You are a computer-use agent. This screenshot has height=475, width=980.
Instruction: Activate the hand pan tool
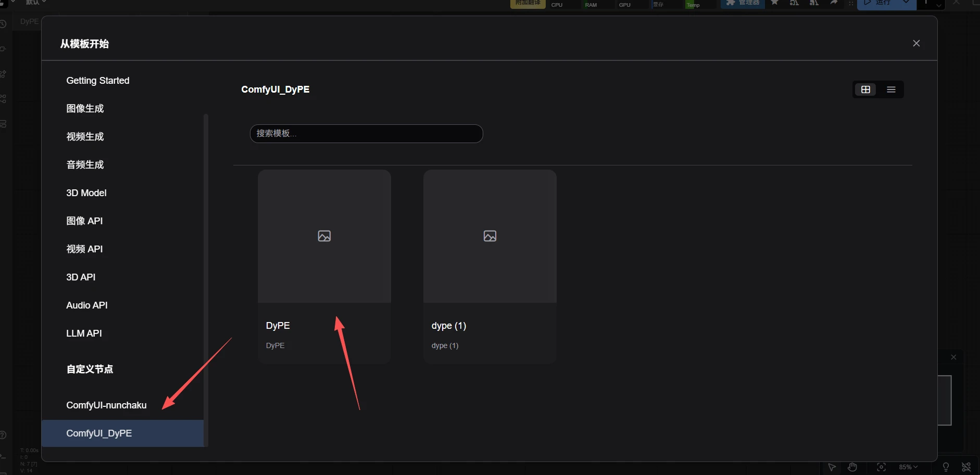[x=852, y=467]
